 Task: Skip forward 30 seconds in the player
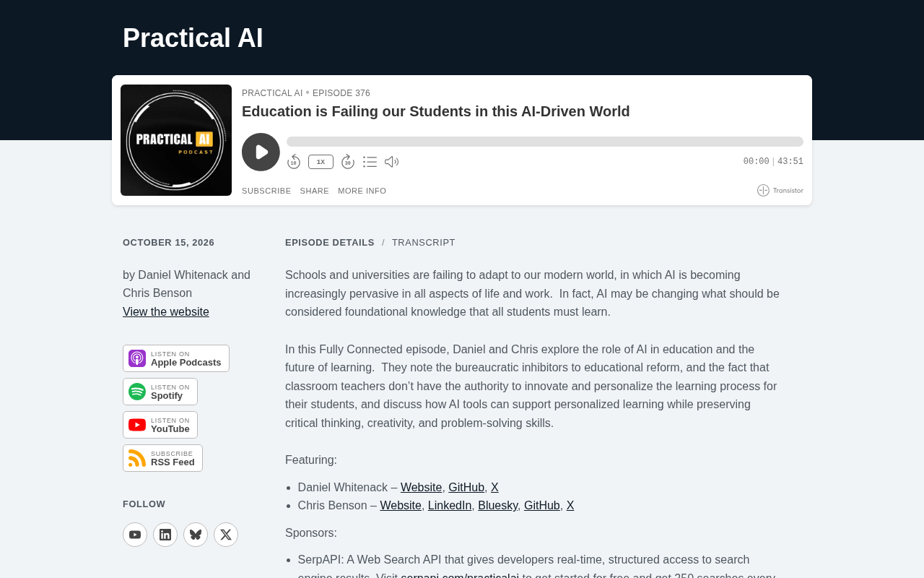[x=348, y=162]
